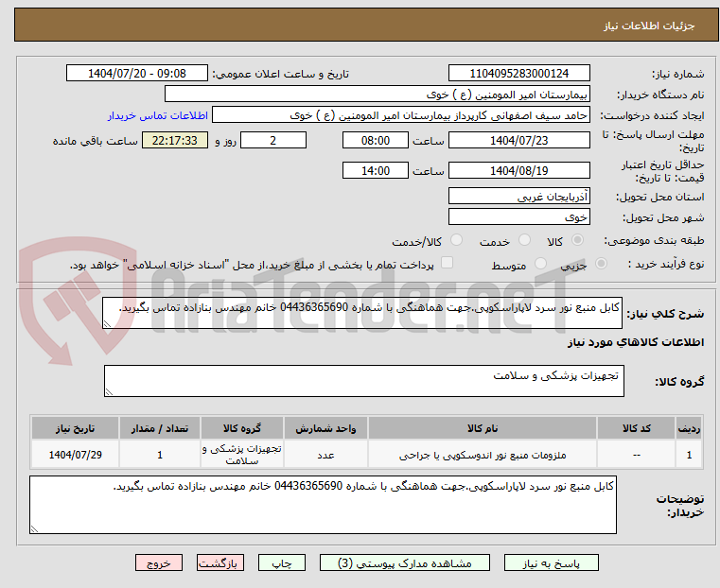The width and height of the screenshot is (720, 588).
Task: Click the validity time field 14:00
Action: pyautogui.click(x=376, y=170)
